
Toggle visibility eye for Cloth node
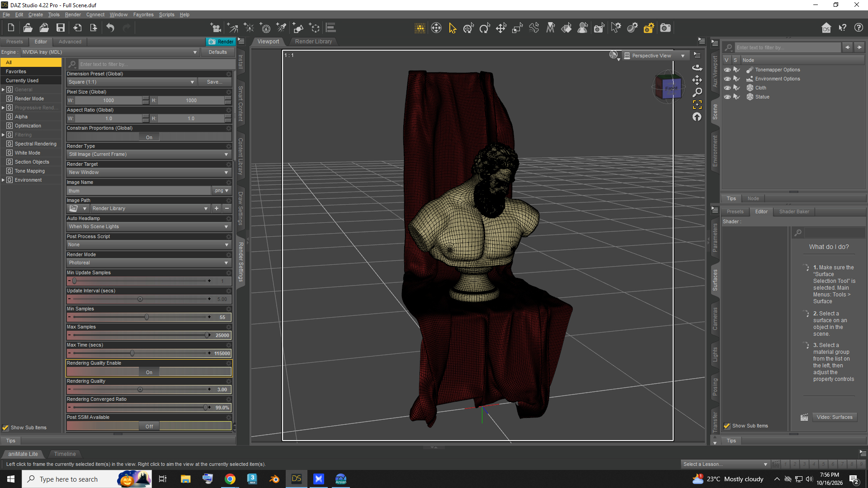tap(727, 88)
